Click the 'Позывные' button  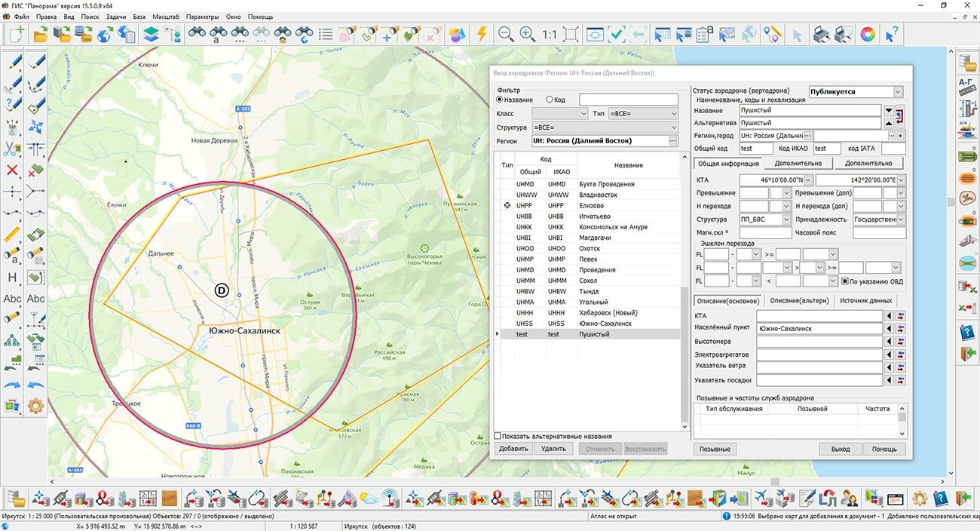[x=714, y=449]
